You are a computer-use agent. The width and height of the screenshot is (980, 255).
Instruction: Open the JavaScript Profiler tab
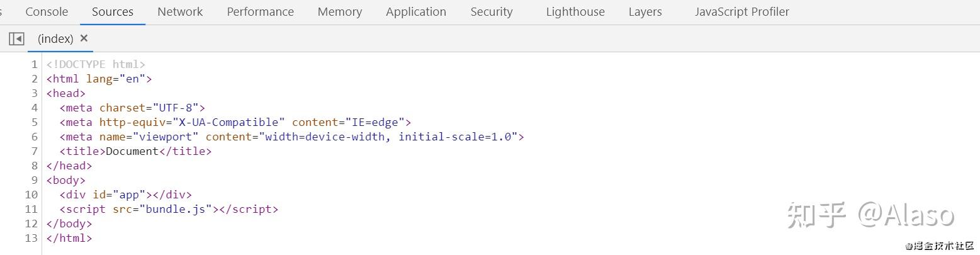click(741, 12)
